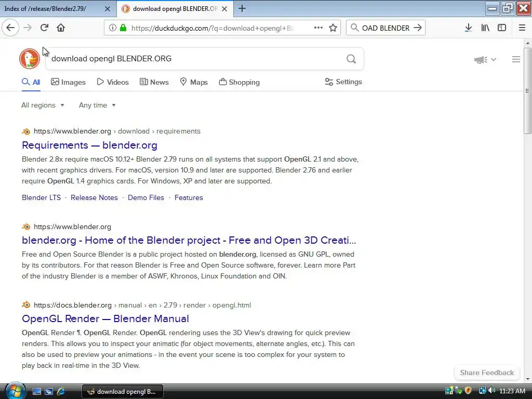Run search with DuckDuckGo magnifier button
This screenshot has height=399, width=532.
[x=351, y=59]
